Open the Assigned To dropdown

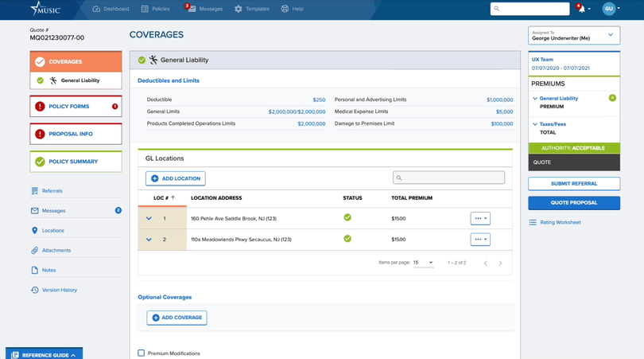[x=573, y=35]
